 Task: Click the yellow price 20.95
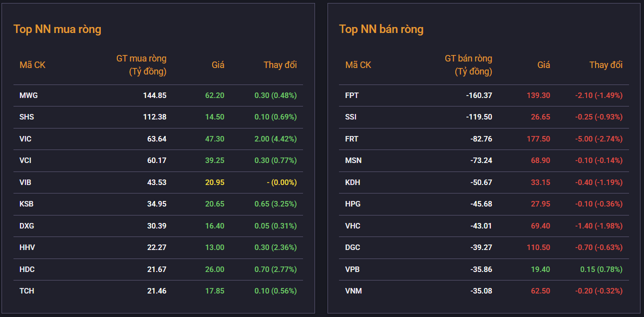tap(215, 182)
